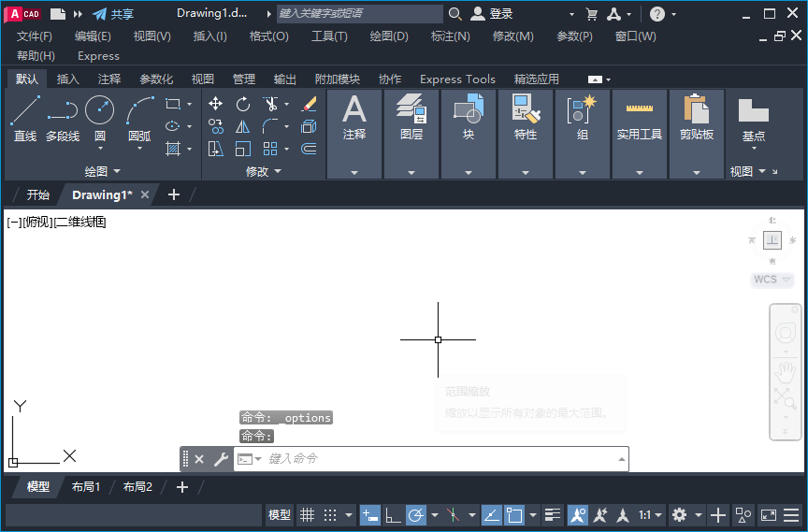Activate the Rotate tool
This screenshot has width=808, height=532.
tap(243, 104)
